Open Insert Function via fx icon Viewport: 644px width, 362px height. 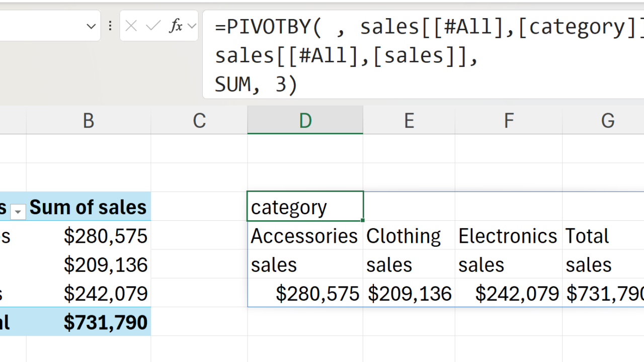coord(175,26)
